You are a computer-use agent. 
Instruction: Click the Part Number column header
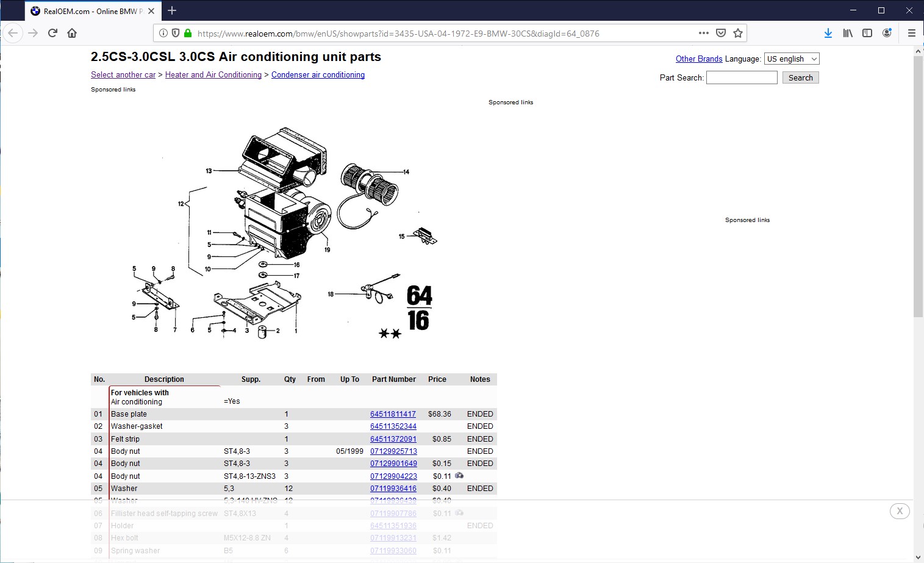(394, 379)
